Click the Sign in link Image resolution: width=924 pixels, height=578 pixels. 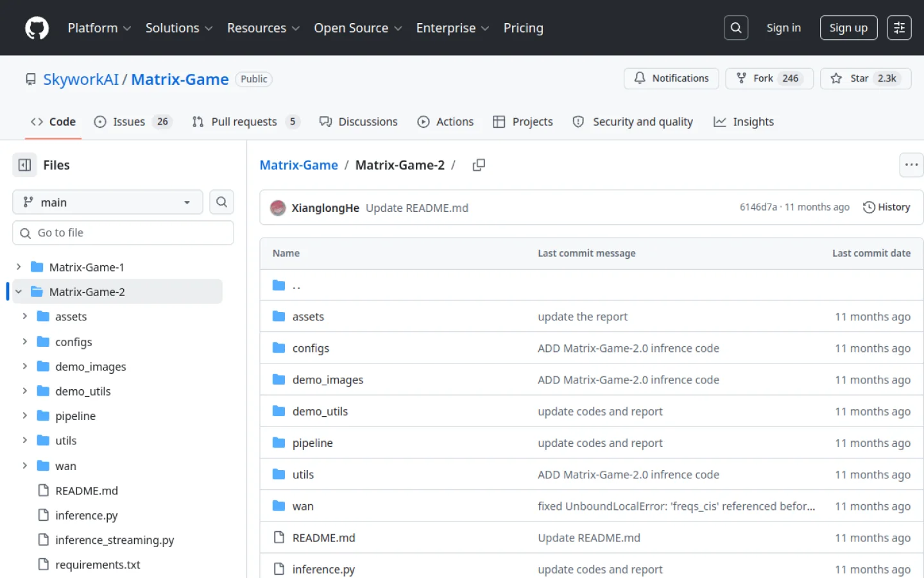pos(783,28)
